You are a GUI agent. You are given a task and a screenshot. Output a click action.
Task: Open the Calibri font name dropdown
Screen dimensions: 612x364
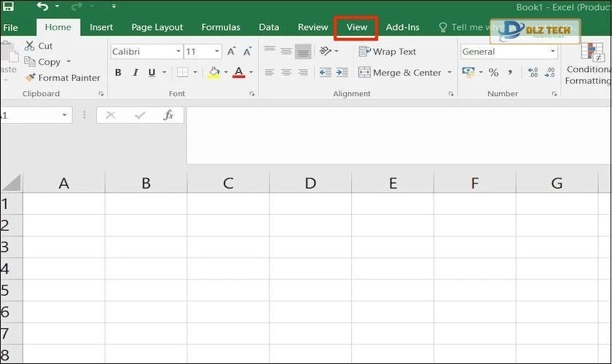178,52
